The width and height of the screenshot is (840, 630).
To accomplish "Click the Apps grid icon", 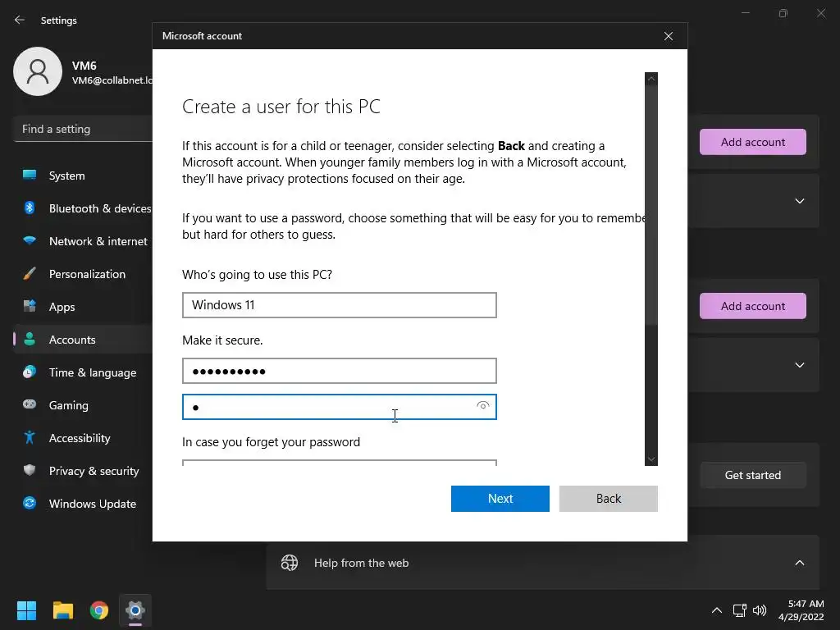I will 30,307.
